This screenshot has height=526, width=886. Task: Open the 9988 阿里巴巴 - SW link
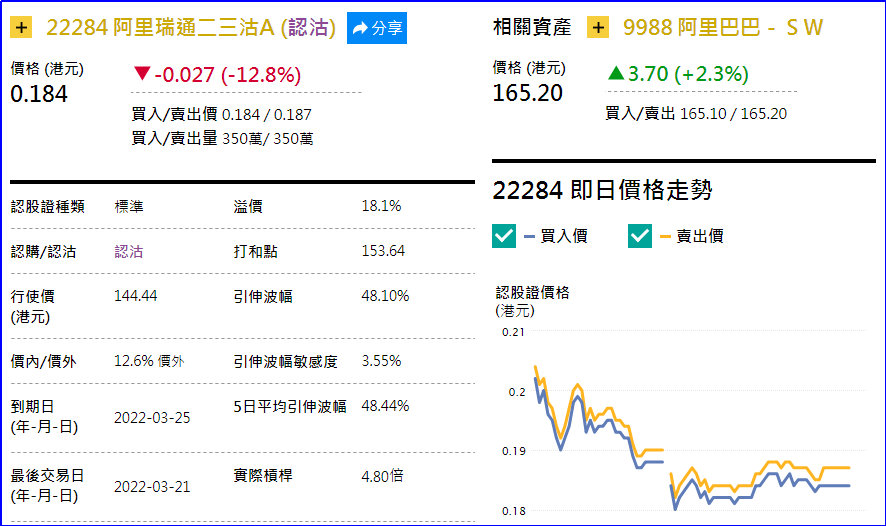(722, 28)
